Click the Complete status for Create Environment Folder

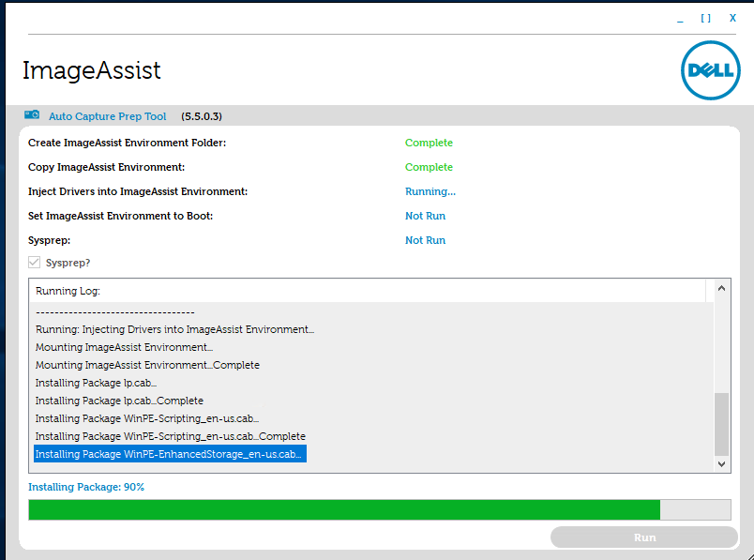tap(429, 143)
